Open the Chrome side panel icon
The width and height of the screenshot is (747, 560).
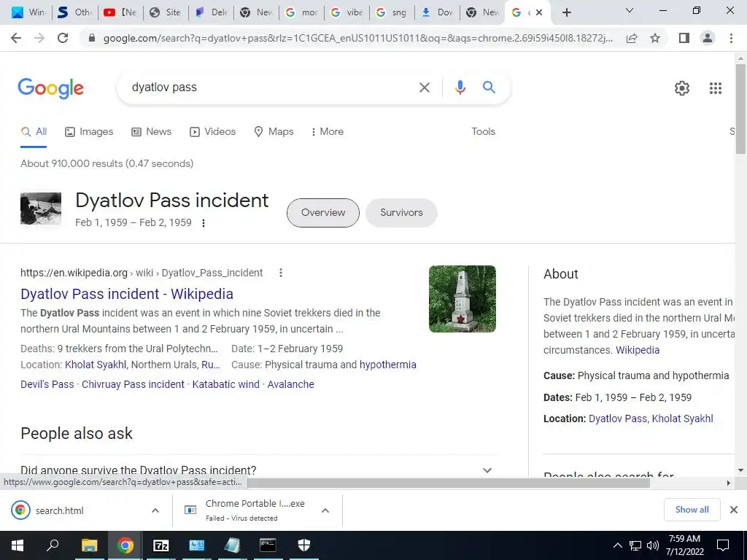[x=684, y=38]
